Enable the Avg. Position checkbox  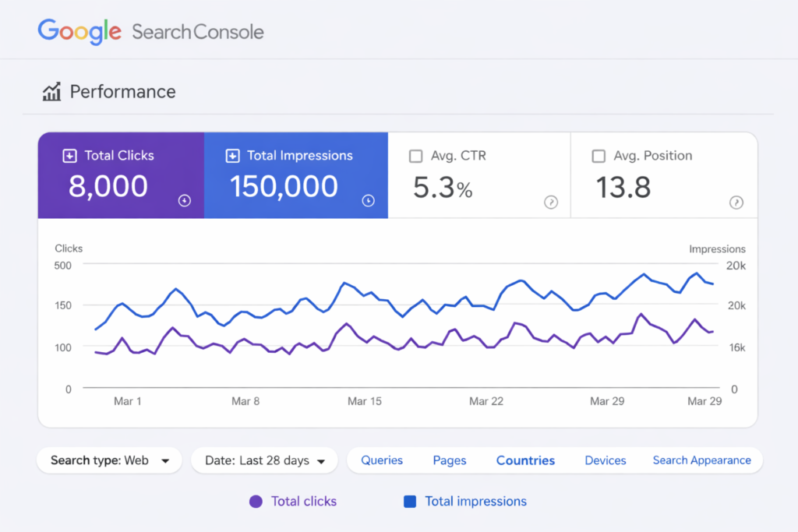point(598,156)
